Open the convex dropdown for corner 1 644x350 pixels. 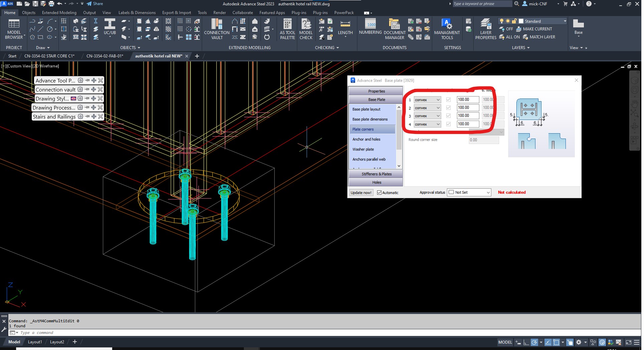tap(438, 100)
